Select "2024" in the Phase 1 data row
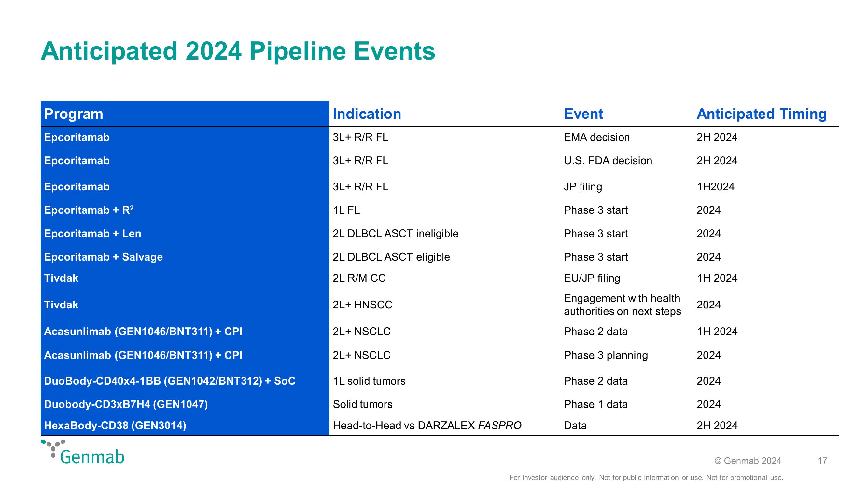Screen dimensions: 868x488 708,404
